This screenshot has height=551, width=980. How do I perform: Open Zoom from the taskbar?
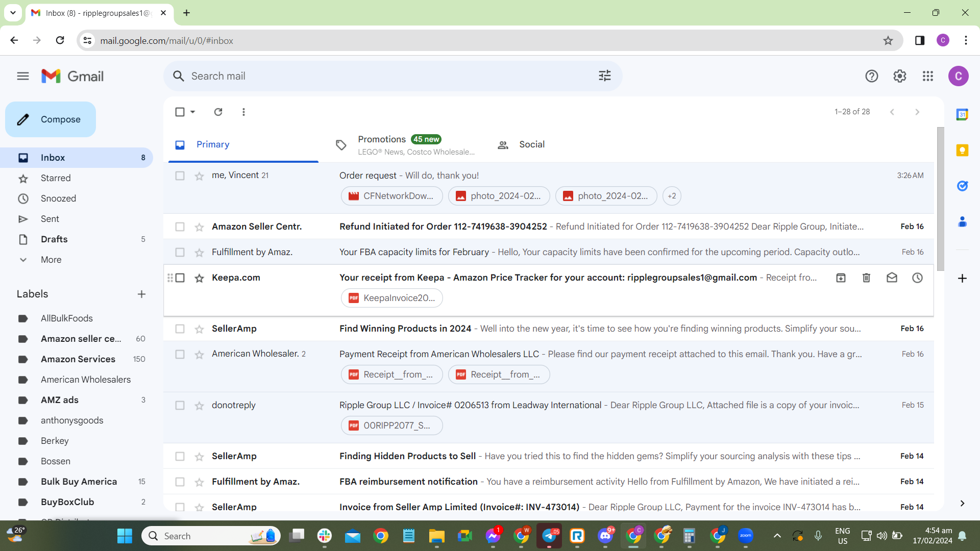click(x=746, y=536)
